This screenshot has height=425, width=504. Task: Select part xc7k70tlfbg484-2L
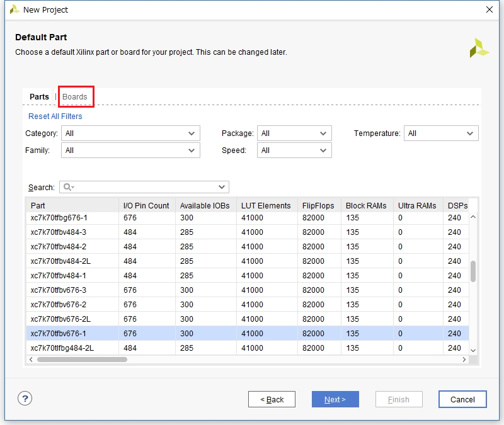click(248, 348)
